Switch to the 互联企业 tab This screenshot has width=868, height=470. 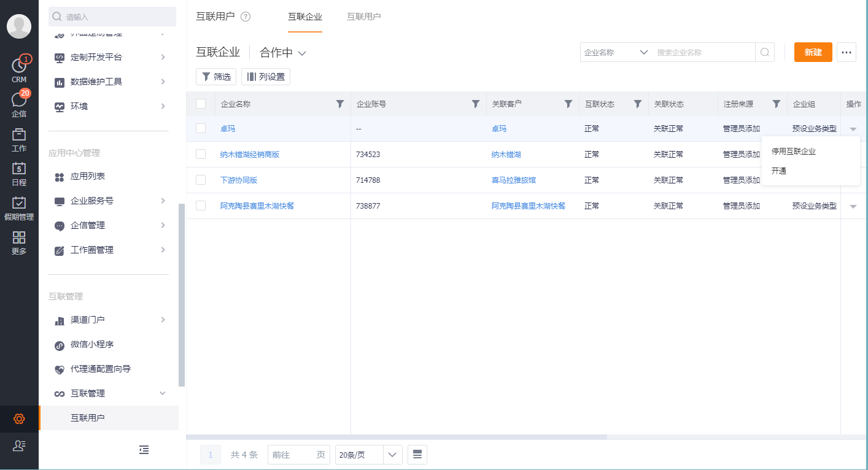pos(305,17)
